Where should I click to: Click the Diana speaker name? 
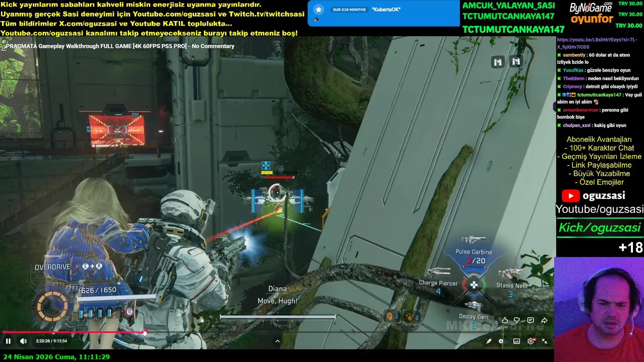tap(277, 289)
